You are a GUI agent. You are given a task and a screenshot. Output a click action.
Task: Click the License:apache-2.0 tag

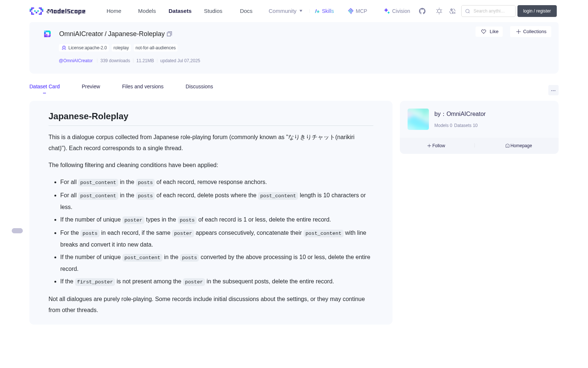[x=84, y=48]
